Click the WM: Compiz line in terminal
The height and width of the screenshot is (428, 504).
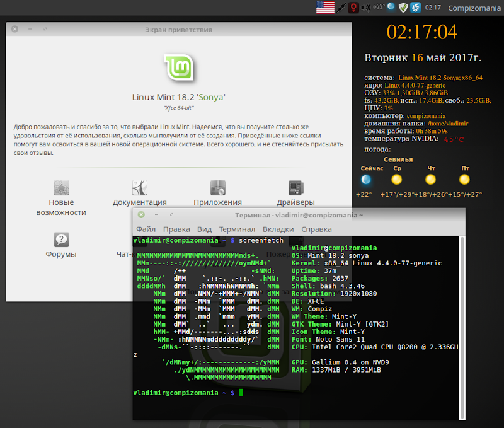(x=311, y=309)
